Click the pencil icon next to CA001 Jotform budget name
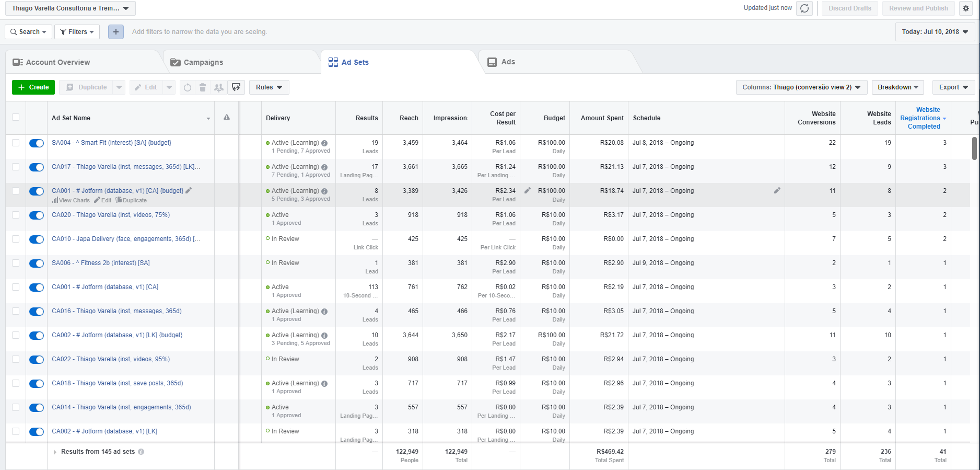The image size is (980, 470). pyautogui.click(x=189, y=191)
